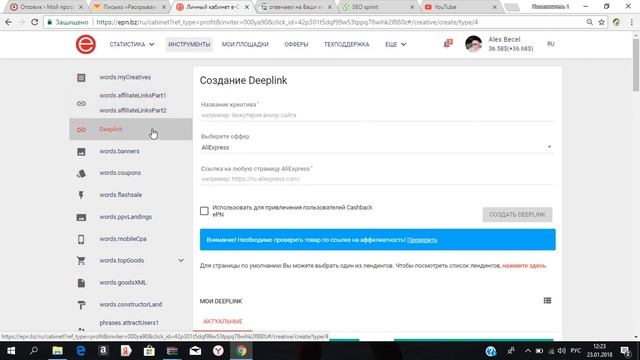The image size is (640, 360).
Task: Select the words.myCreatives sidebar icon
Action: (81, 78)
